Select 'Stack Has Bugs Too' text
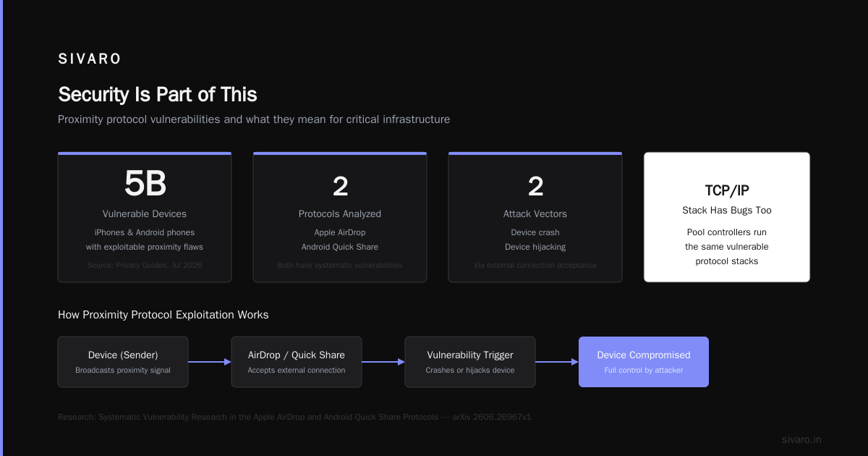 point(727,211)
